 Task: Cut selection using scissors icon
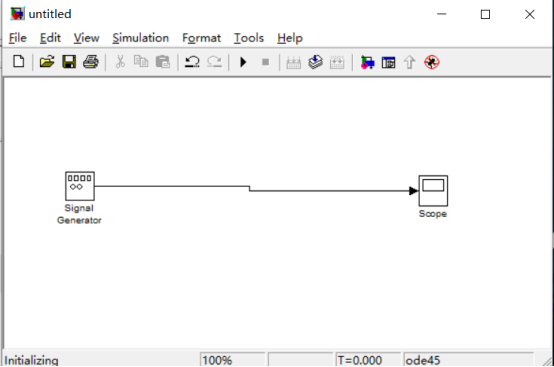click(x=120, y=61)
